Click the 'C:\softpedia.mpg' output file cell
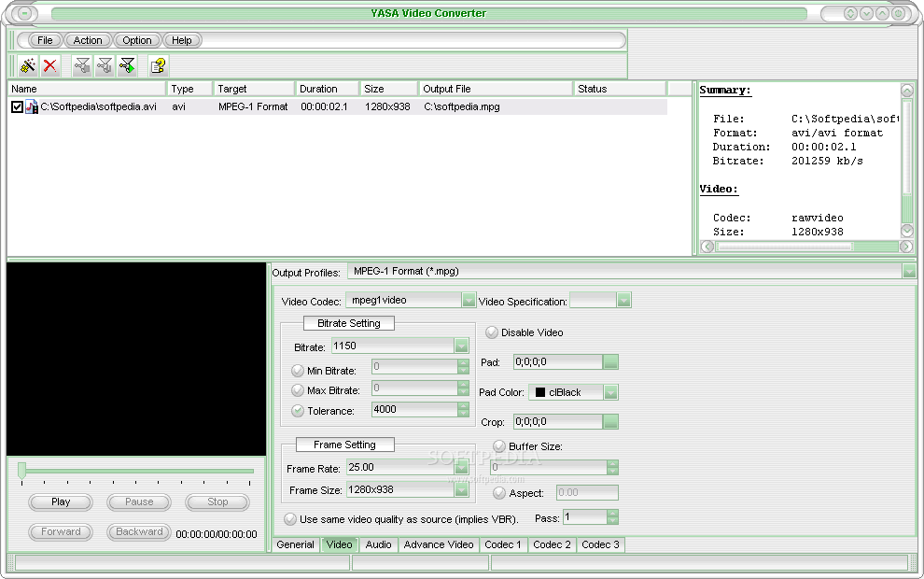This screenshot has width=924, height=579. click(x=461, y=106)
